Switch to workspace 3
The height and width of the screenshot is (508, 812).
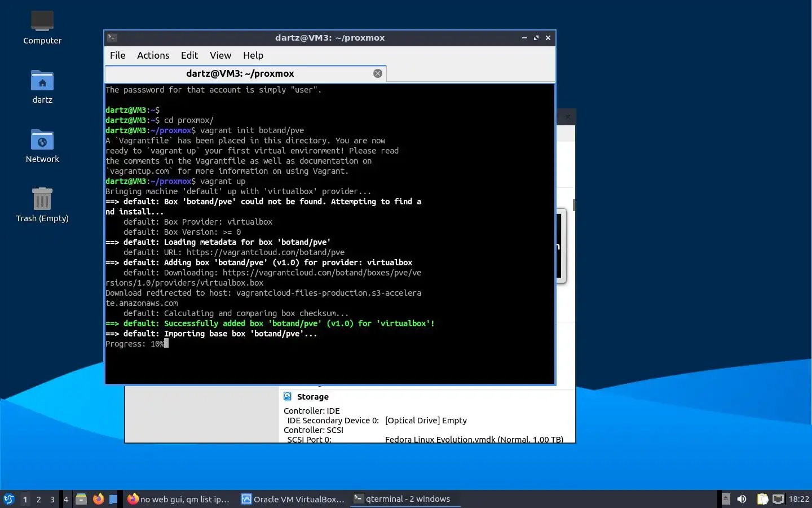pyautogui.click(x=52, y=499)
